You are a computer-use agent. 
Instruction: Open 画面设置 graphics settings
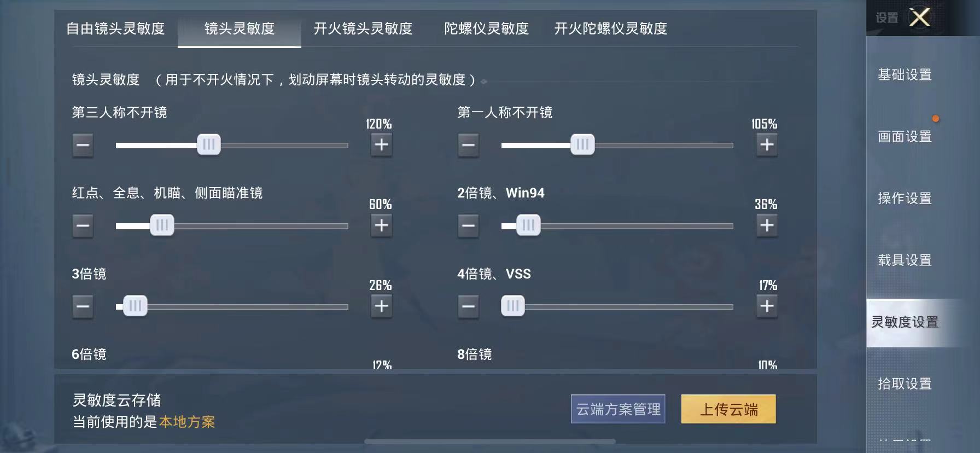point(905,136)
